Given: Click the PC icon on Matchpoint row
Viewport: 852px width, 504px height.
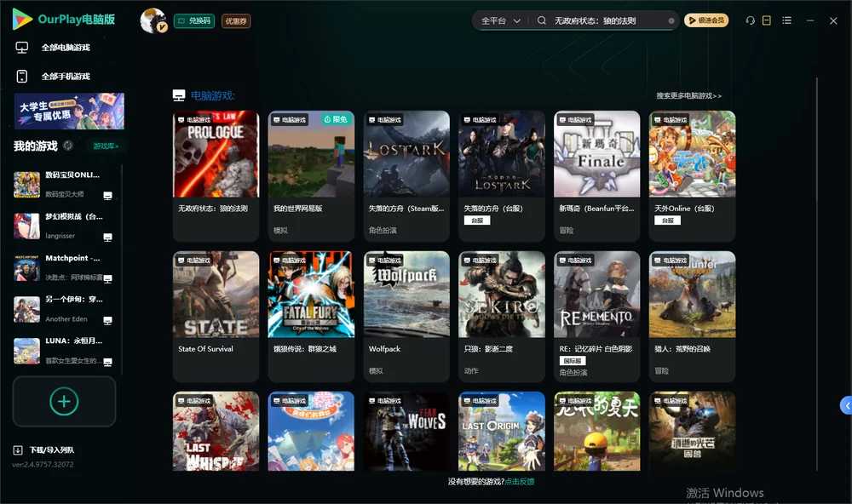Looking at the screenshot, I should click(x=107, y=279).
